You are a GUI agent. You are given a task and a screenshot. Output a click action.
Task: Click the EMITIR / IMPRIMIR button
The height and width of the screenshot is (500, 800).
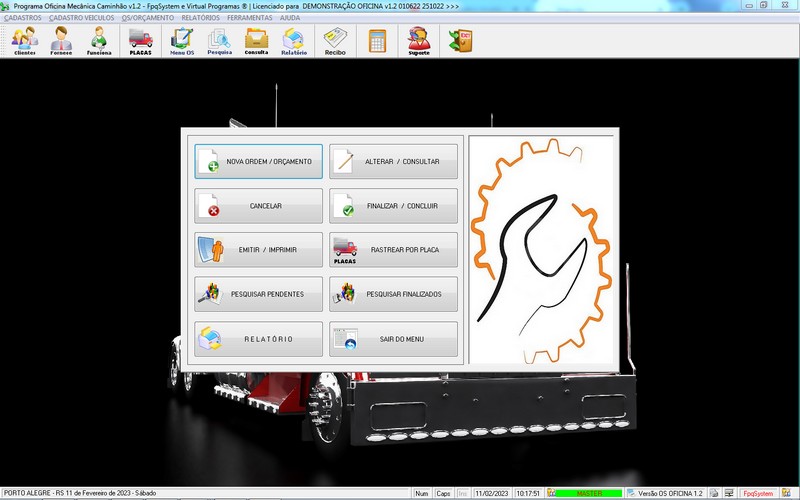coord(258,249)
